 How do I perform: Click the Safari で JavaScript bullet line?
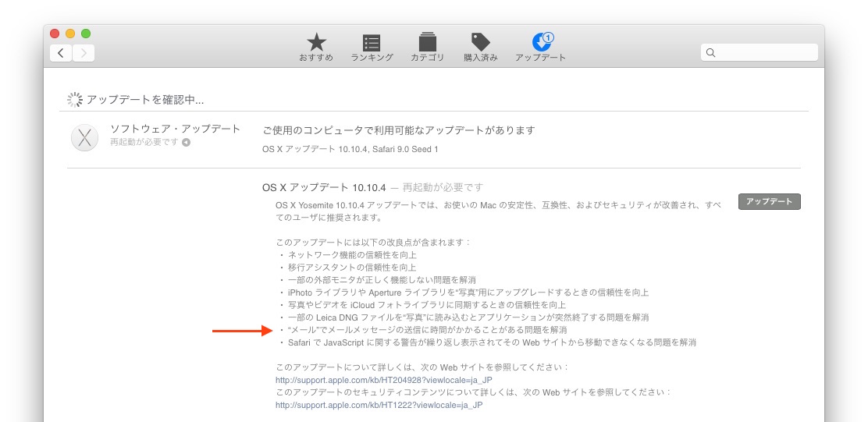coord(492,342)
